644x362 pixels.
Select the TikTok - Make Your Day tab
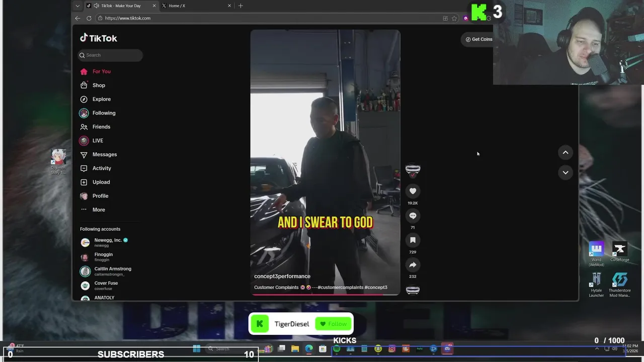pyautogui.click(x=121, y=6)
